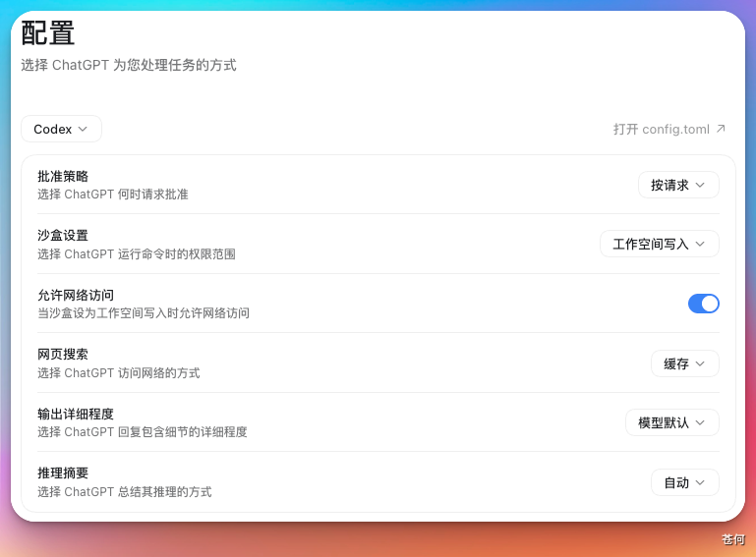This screenshot has width=756, height=557.
Task: Click description 选择 ChatGPT 何时请求批准
Action: click(113, 195)
